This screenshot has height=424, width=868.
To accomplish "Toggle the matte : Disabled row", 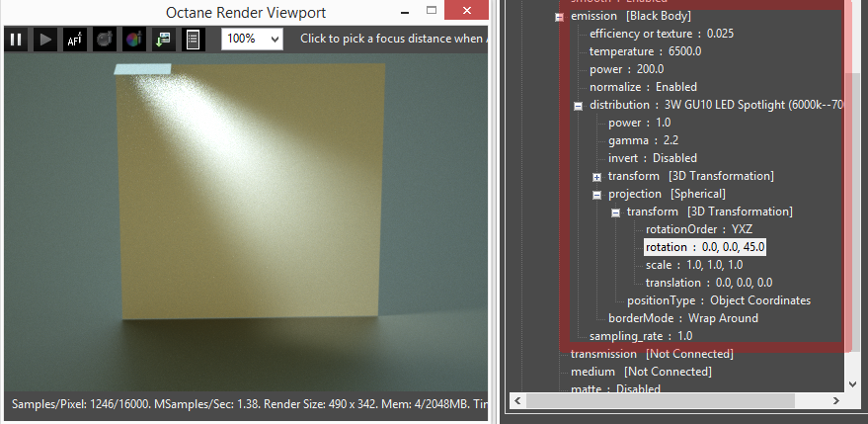I will coord(615,389).
